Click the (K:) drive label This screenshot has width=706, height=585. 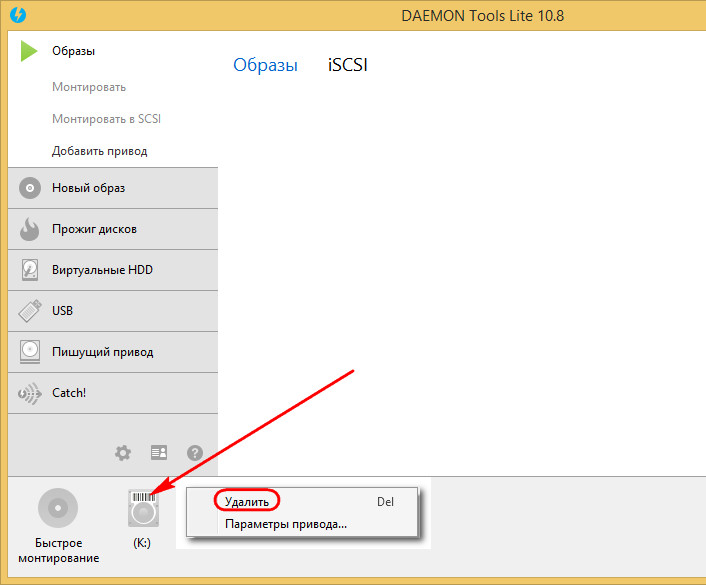[142, 543]
